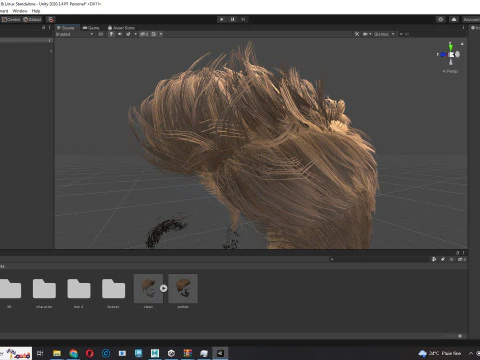Open Scene panel options kebab menu
This screenshot has width=480, height=360.
click(x=463, y=28)
